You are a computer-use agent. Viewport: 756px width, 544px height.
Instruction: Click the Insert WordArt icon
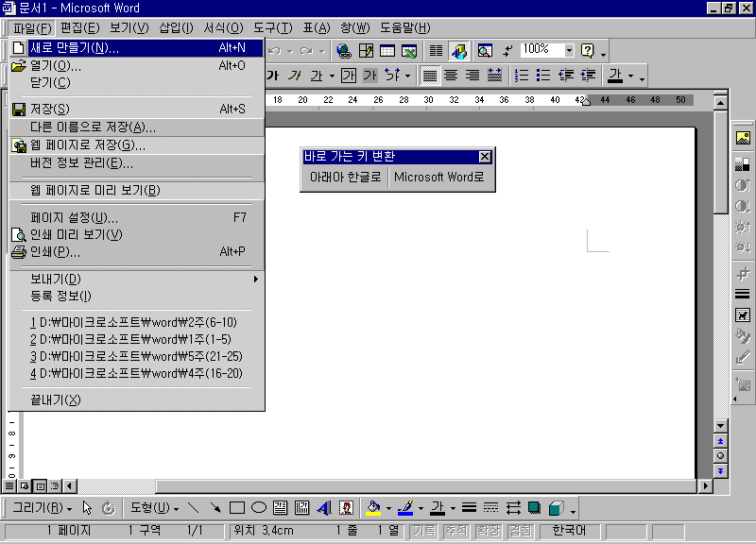tap(324, 508)
